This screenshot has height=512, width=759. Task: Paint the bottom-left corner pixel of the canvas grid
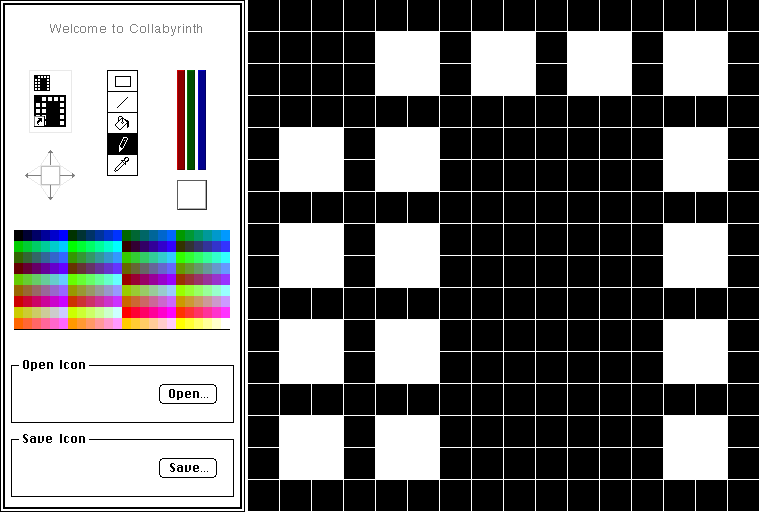pos(263,496)
